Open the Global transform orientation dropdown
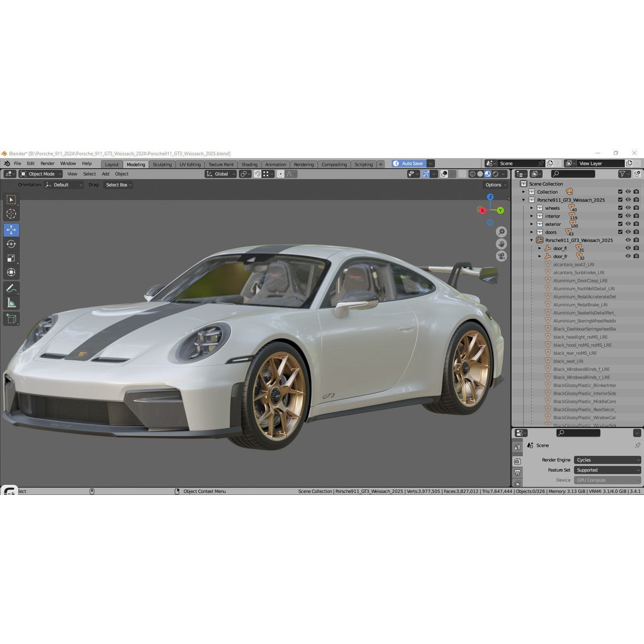This screenshot has width=644, height=644. (221, 174)
